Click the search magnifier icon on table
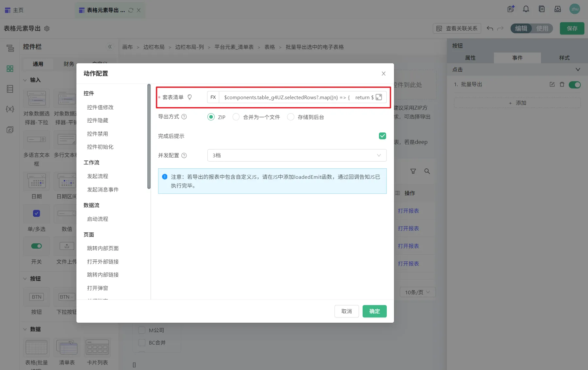 (x=427, y=171)
